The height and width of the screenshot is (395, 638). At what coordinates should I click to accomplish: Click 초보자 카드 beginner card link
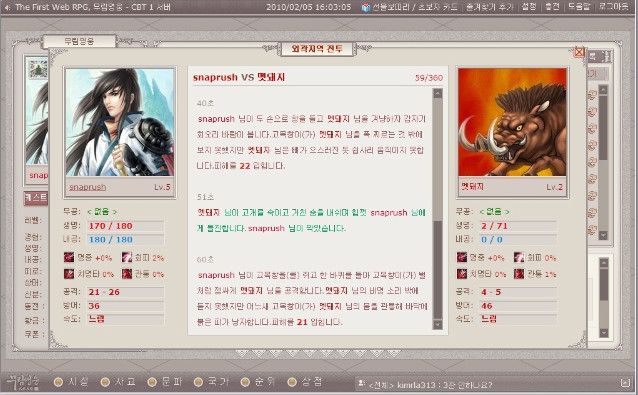tap(437, 7)
